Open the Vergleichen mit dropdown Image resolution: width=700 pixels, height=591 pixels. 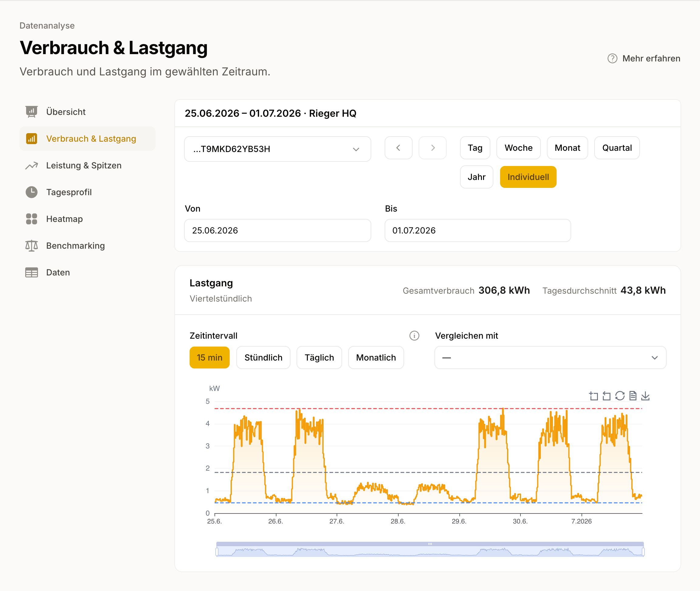tap(550, 358)
